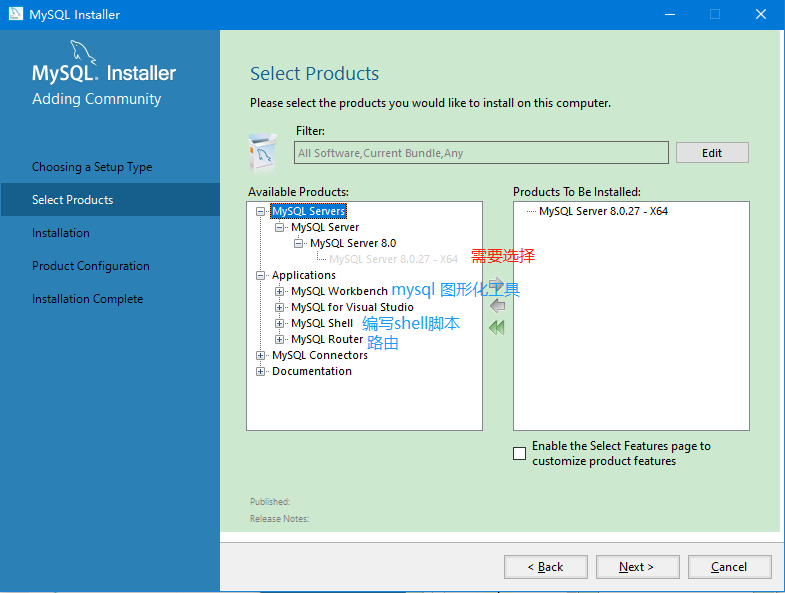Select the Documentation tree item
The image size is (785, 593).
[x=312, y=372]
